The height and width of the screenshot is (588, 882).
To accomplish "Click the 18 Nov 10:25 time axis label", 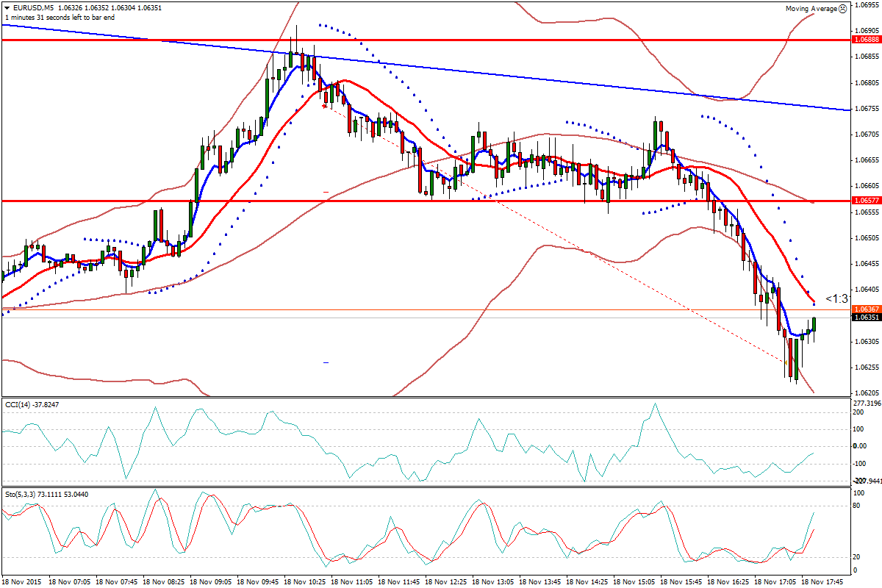I will [x=306, y=581].
